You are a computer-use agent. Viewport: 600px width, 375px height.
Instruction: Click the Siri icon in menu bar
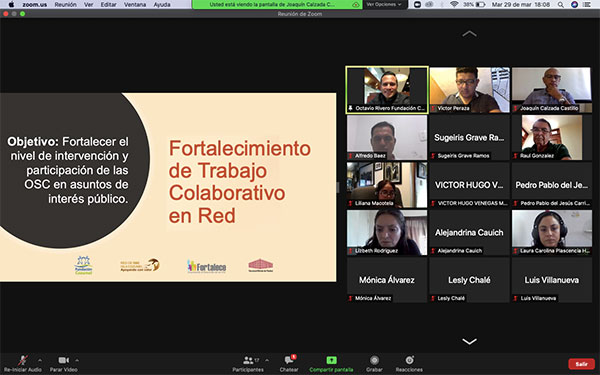(574, 5)
